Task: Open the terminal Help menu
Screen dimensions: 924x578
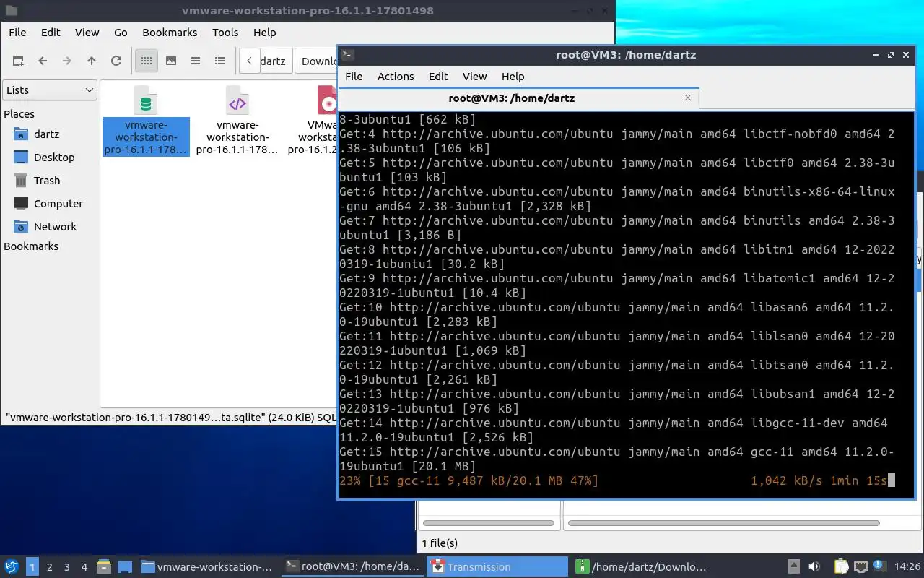Action: [513, 77]
